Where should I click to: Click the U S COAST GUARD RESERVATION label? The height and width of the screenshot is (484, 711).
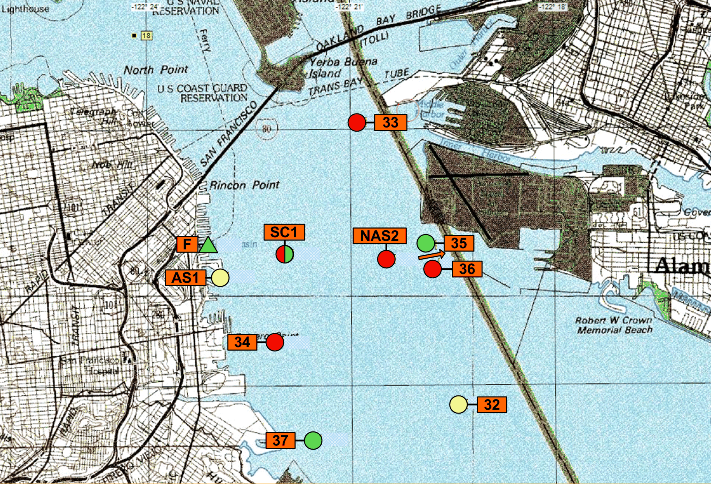point(202,93)
